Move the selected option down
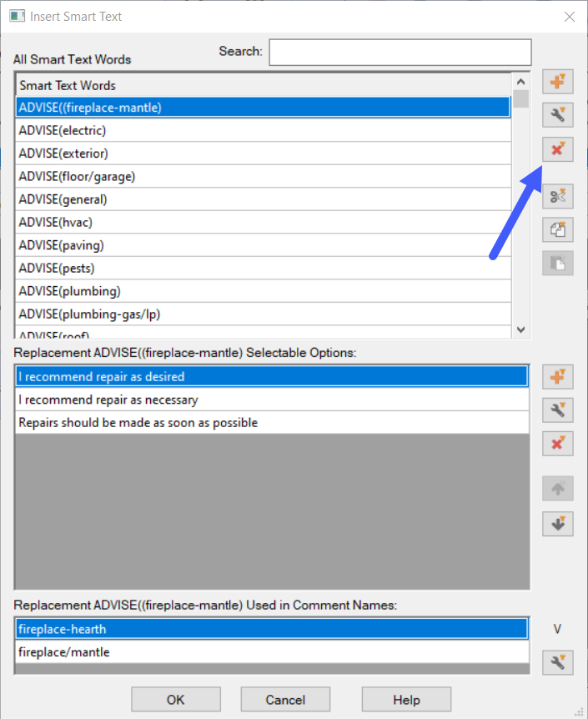This screenshot has height=719, width=588. point(558,523)
